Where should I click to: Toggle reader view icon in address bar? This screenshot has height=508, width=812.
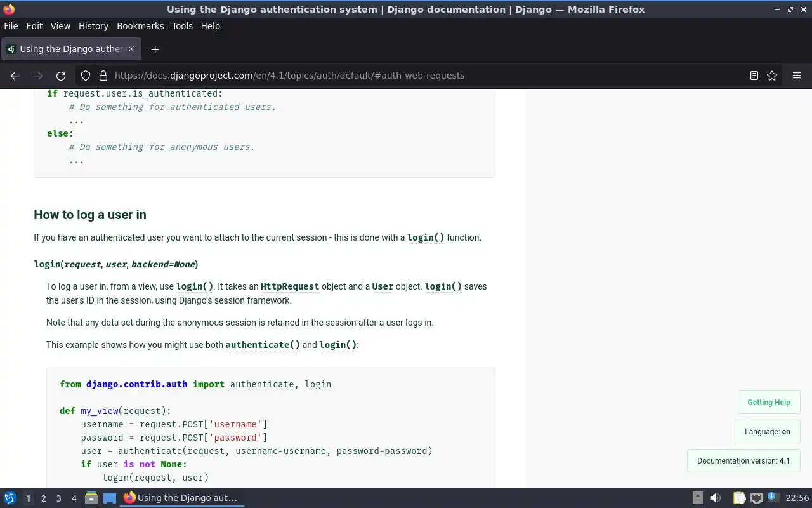coord(754,76)
